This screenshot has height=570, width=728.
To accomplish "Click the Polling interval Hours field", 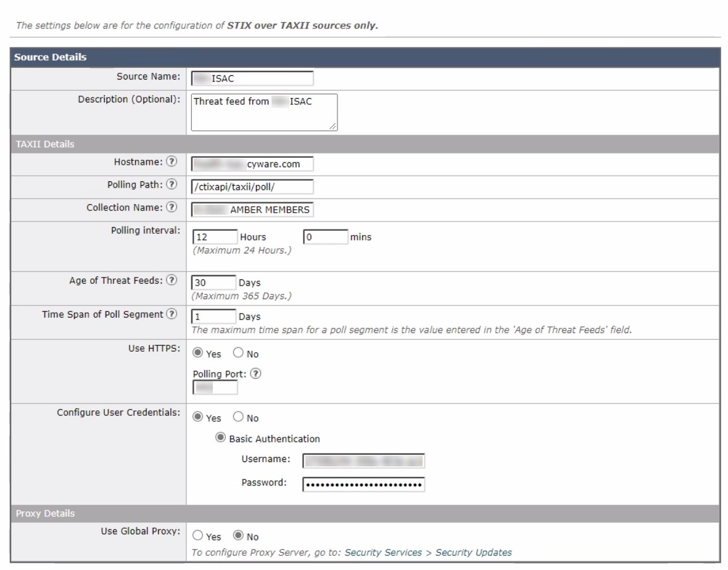I will click(215, 236).
